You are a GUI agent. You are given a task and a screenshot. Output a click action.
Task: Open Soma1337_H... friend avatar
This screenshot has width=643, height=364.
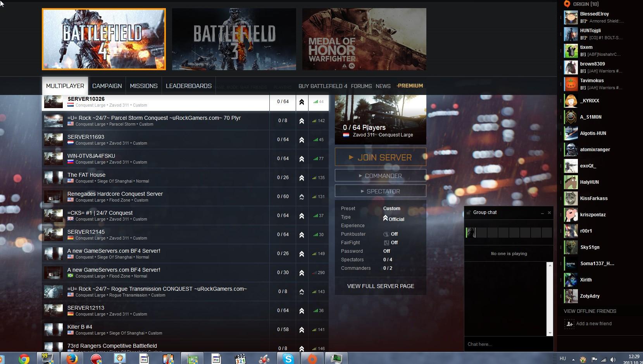(x=571, y=264)
